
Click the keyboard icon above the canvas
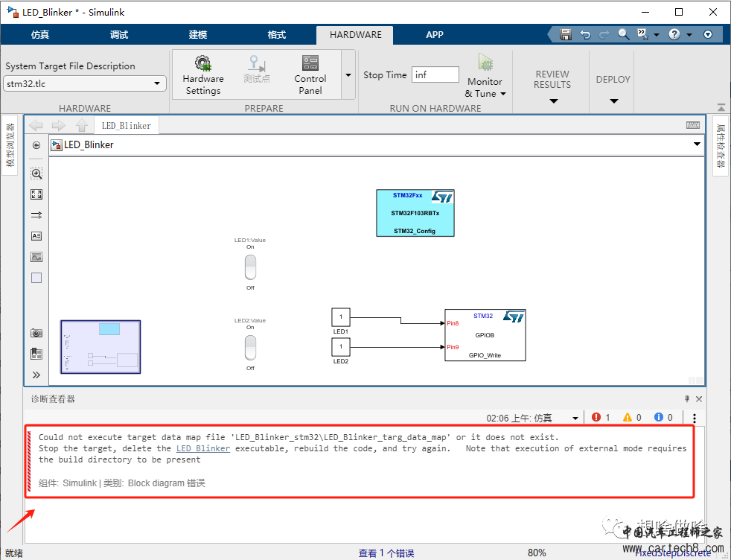click(x=693, y=125)
